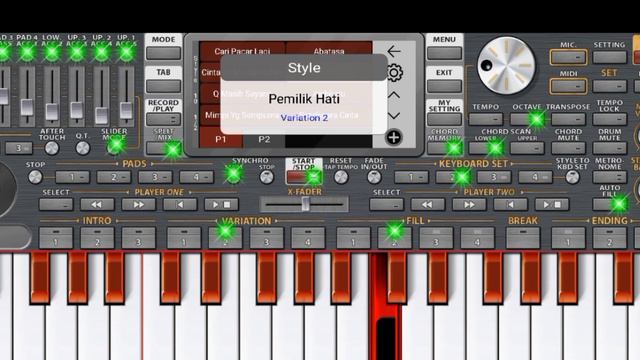Click the Break button
The image size is (640, 360).
point(522,238)
